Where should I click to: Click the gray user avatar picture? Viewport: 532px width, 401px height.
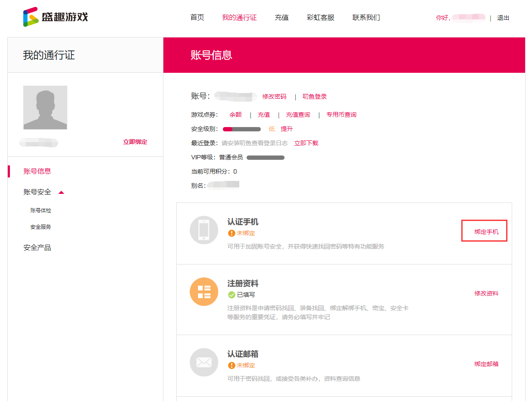(45, 108)
